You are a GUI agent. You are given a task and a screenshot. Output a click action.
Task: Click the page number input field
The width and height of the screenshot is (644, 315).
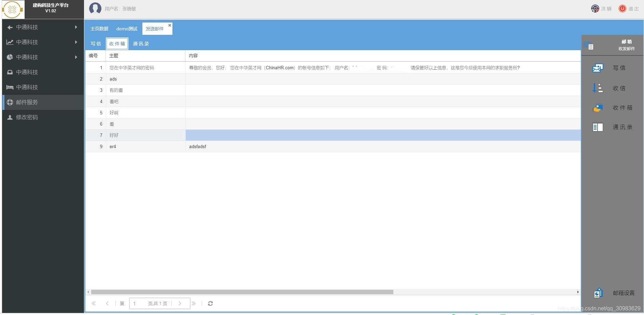pyautogui.click(x=139, y=303)
